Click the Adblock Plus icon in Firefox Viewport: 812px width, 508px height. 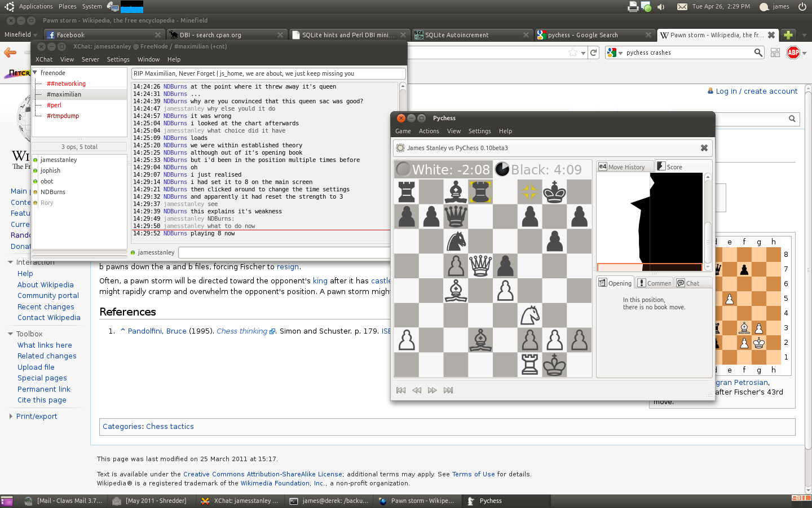tap(793, 52)
